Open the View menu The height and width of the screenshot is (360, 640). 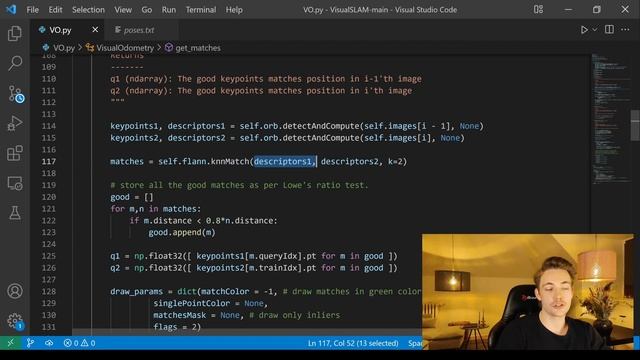[123, 10]
